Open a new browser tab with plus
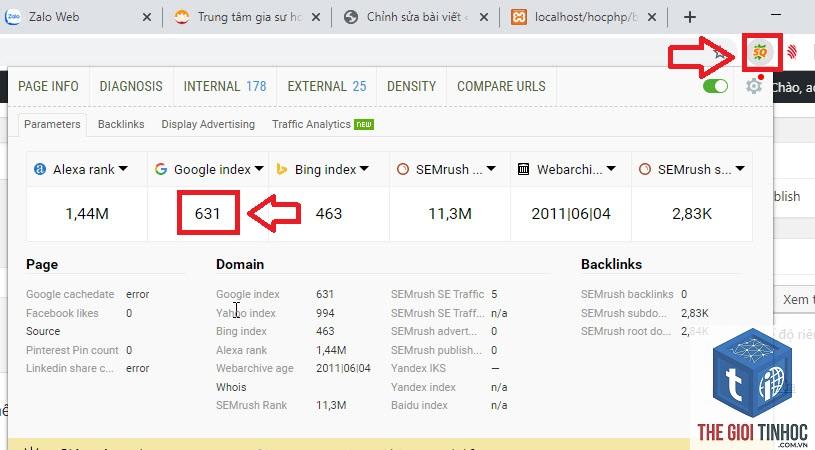The width and height of the screenshot is (815, 450). (690, 17)
